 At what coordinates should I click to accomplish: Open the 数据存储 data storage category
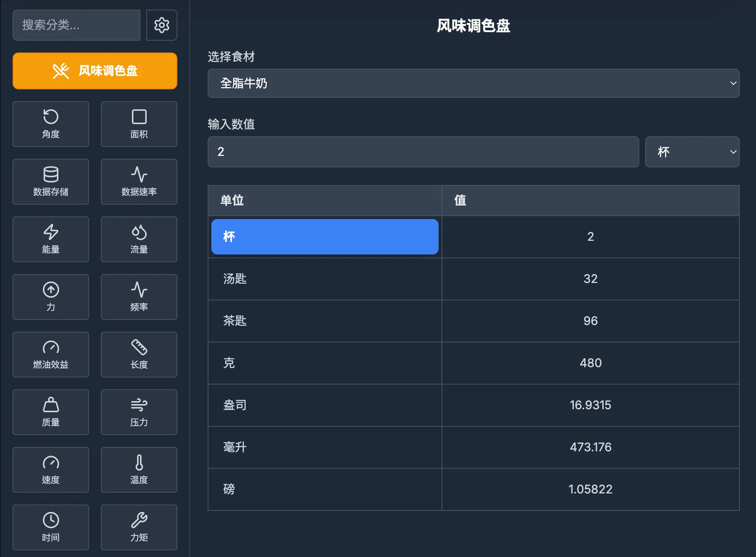point(51,182)
